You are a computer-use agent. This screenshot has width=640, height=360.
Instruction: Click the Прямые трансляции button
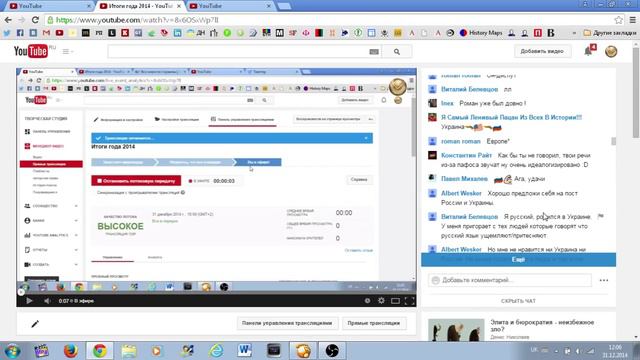[373, 323]
